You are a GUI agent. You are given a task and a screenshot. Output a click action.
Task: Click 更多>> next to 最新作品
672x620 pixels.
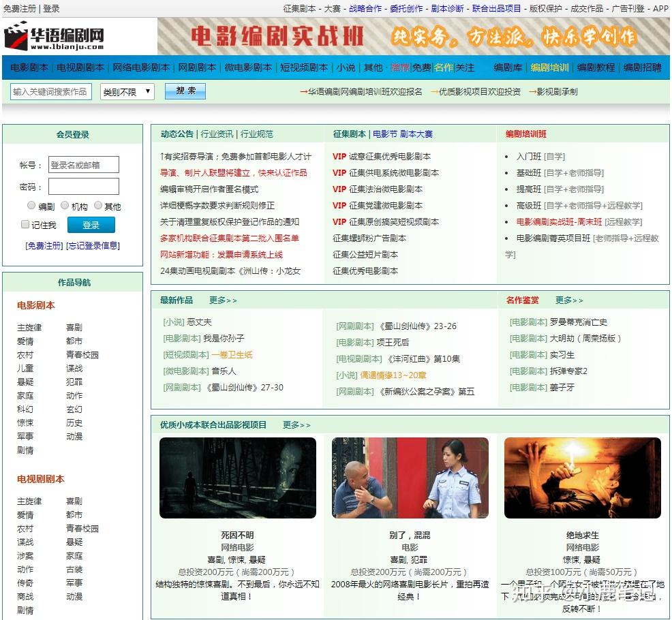coord(223,300)
